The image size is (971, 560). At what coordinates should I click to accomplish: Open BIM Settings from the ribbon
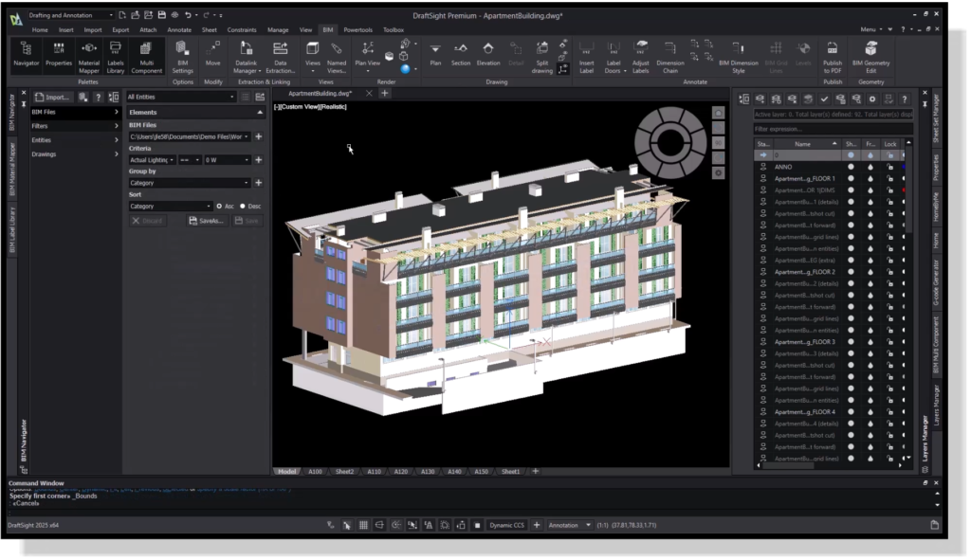coord(182,51)
